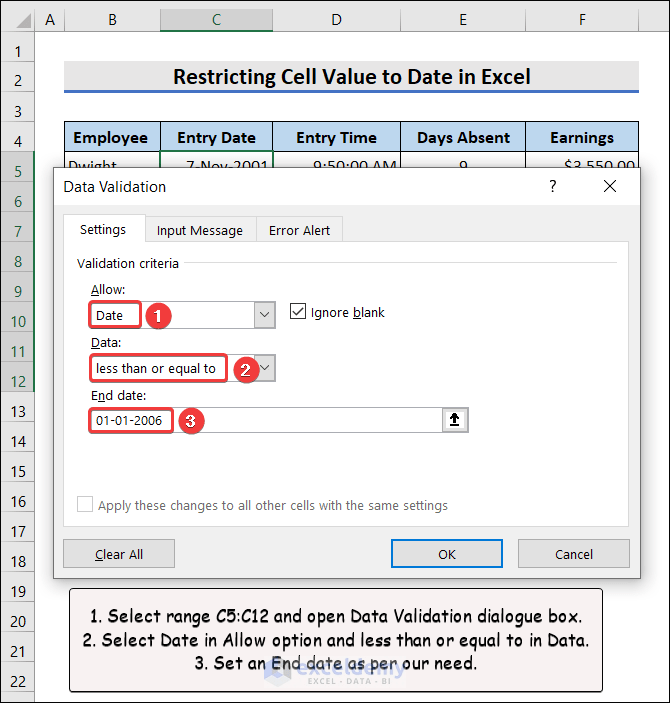Click the Clear All button
Screen dimensions: 670x703
tap(119, 554)
